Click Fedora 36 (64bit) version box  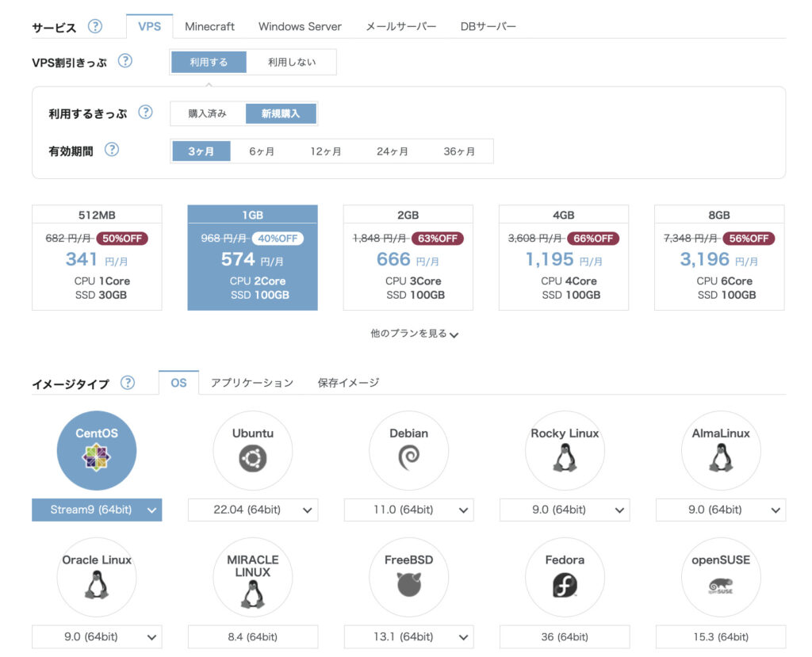click(x=565, y=637)
